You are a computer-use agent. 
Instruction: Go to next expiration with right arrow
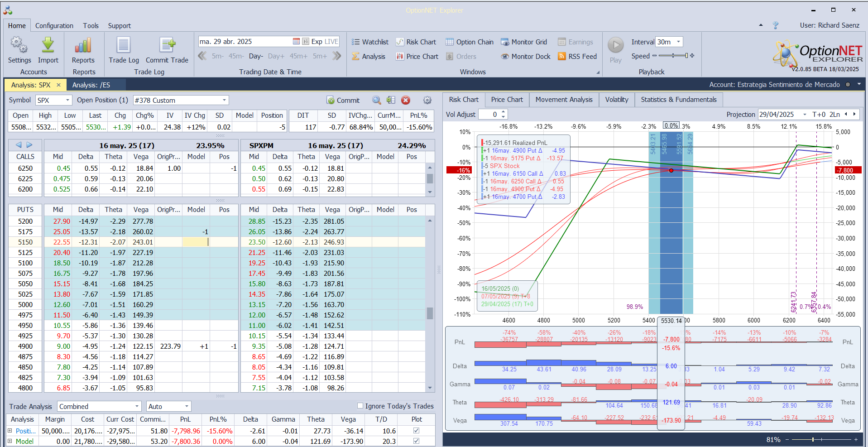coord(29,145)
